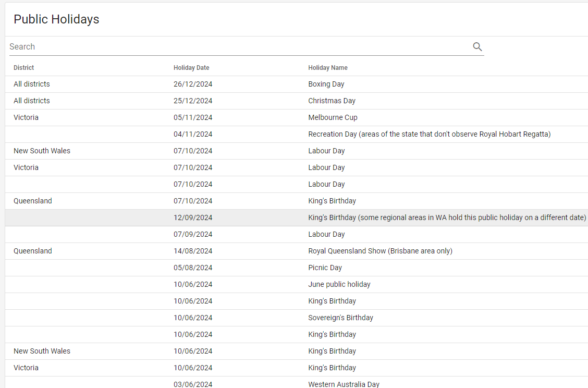Select the Sovereign's Birthday row
588x388 pixels.
coord(340,318)
